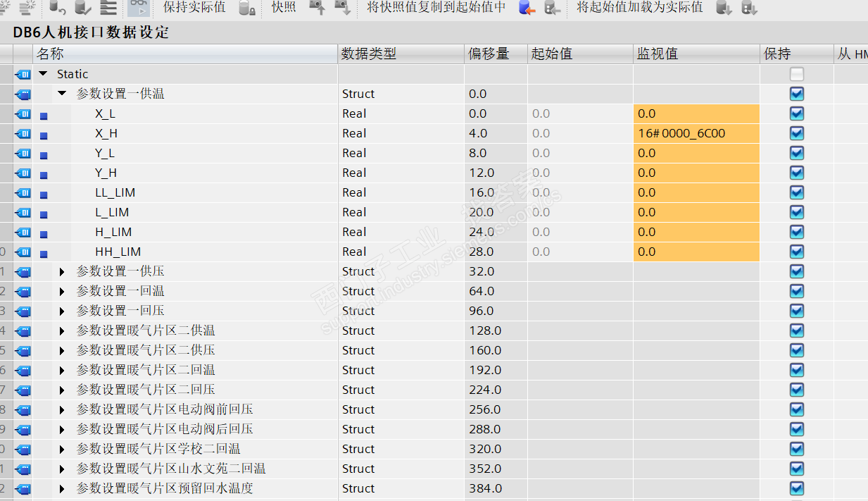Uncheck retain checkbox for X_H row
The image size is (868, 501).
797,133
